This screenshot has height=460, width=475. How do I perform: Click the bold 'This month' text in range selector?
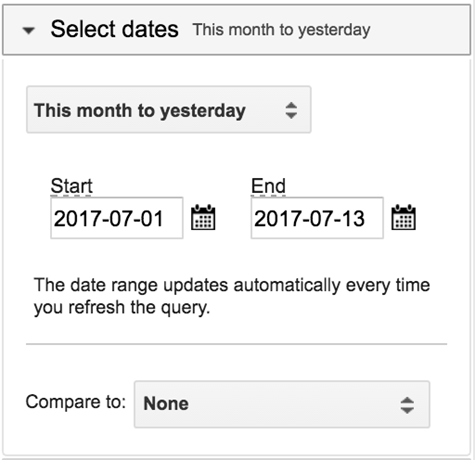[83, 110]
